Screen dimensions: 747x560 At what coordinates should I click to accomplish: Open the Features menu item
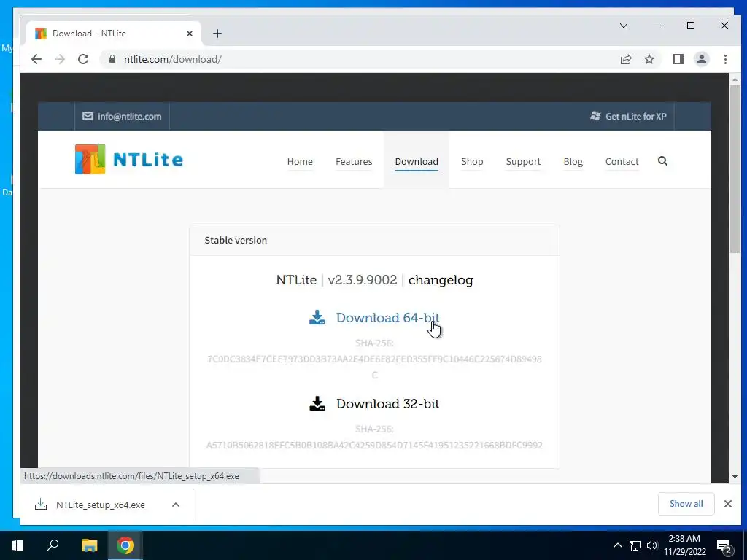coord(354,161)
